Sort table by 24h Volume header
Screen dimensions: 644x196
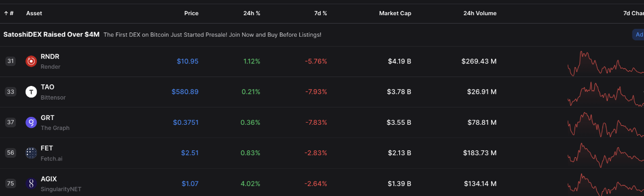[x=480, y=13]
